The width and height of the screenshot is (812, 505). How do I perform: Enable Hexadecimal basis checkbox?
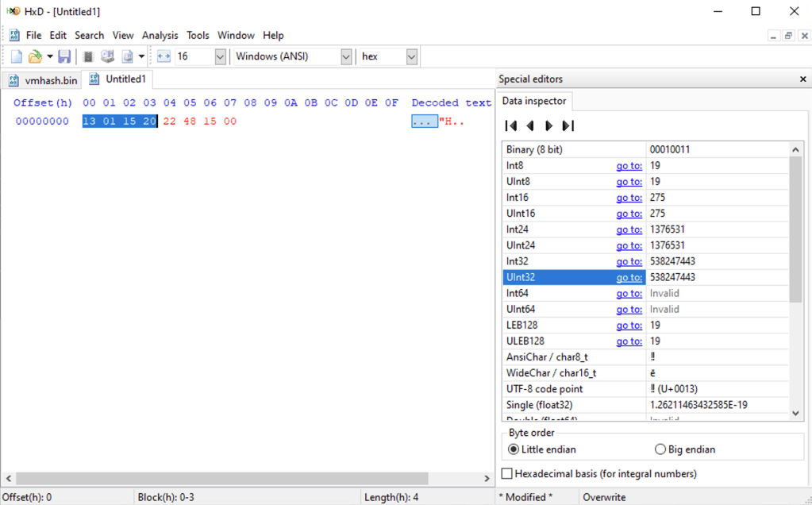pyautogui.click(x=508, y=474)
